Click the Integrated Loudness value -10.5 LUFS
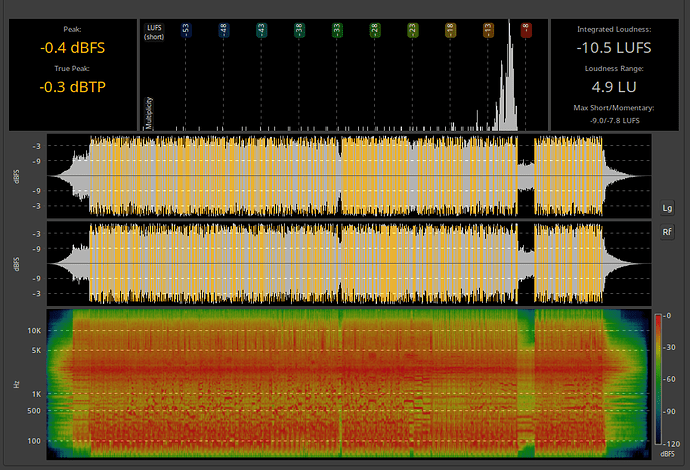 tap(614, 48)
